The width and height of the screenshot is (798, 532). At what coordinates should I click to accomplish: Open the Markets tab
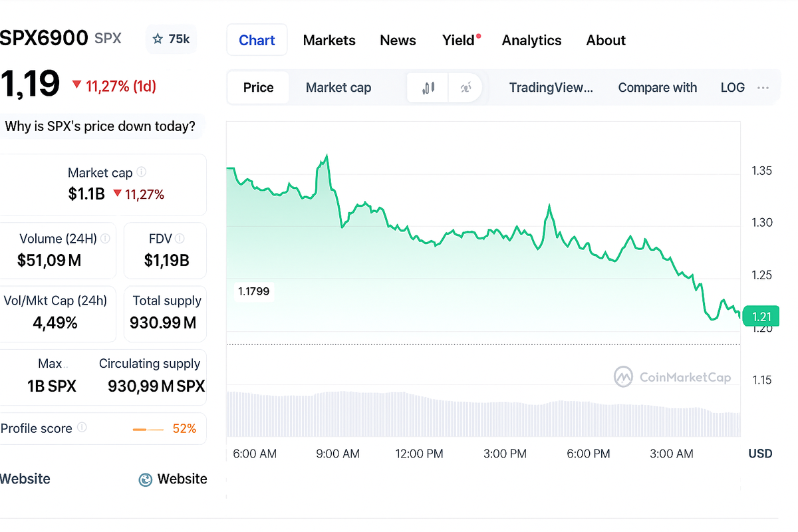tap(329, 40)
